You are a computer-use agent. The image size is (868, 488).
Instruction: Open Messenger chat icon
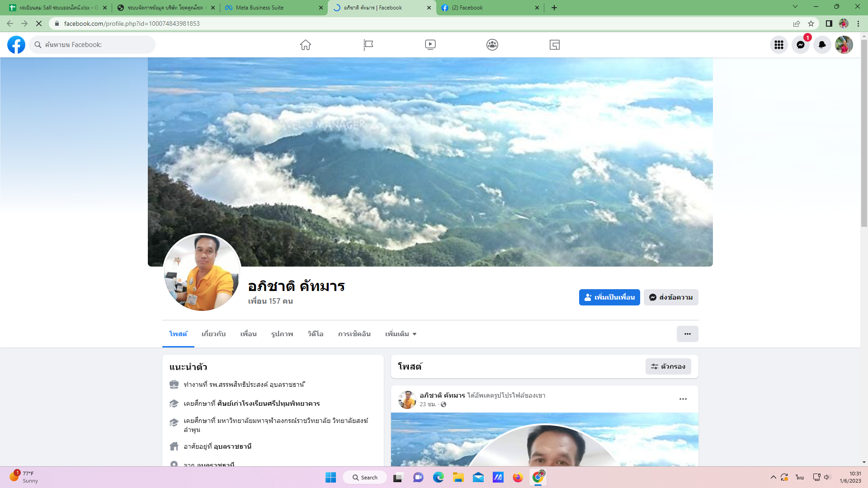[800, 45]
